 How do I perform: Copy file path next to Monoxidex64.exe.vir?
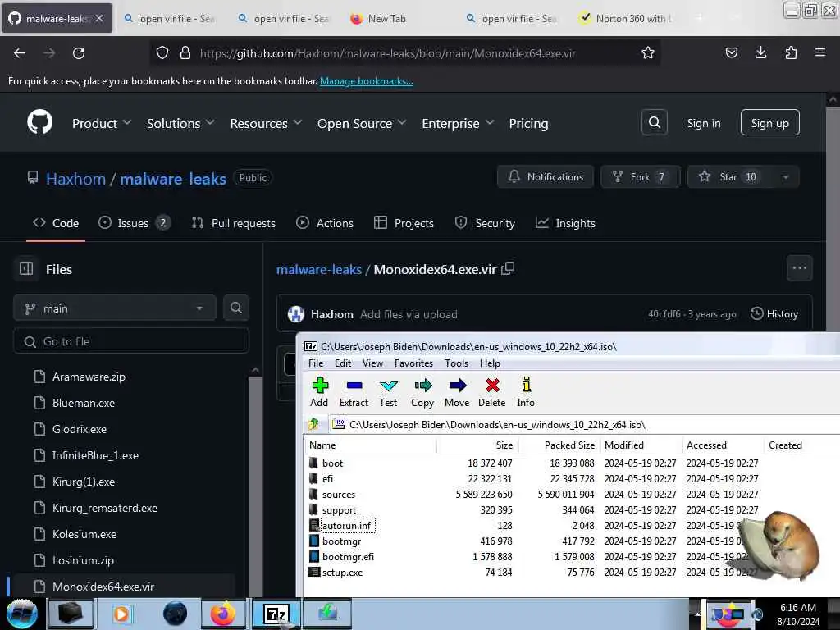(508, 268)
